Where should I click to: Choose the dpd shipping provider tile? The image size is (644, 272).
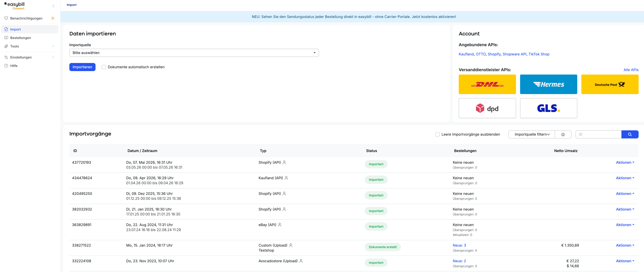coord(487,108)
